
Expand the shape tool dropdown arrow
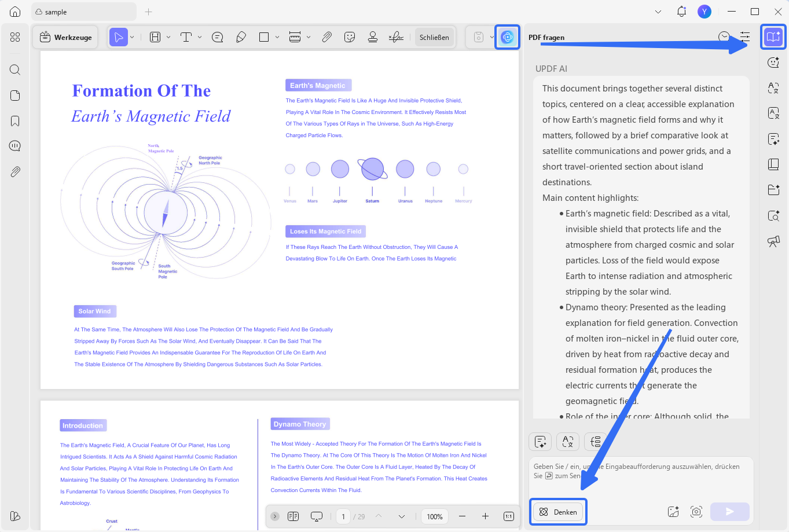point(277,37)
